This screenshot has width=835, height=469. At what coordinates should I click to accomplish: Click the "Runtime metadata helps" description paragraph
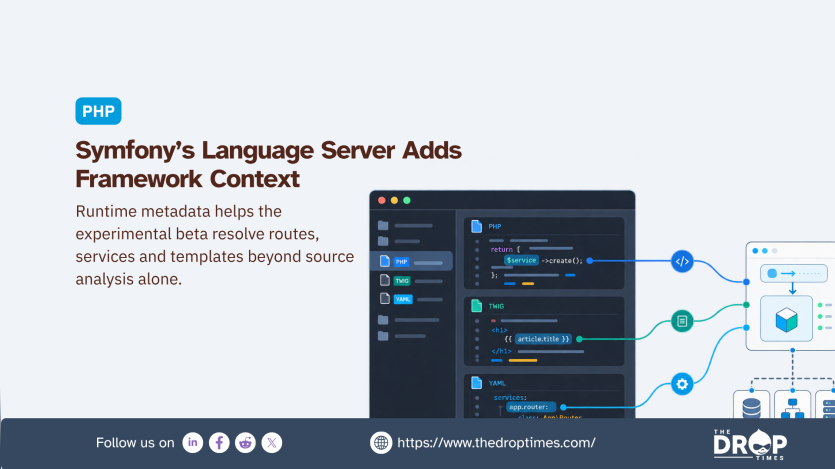tap(215, 245)
